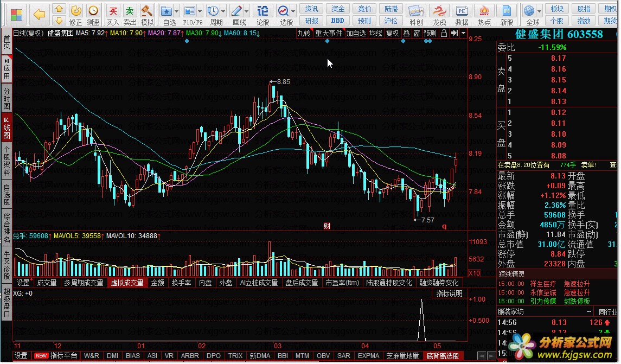Expand the 服装家纺 industry dropdown

(590, 312)
